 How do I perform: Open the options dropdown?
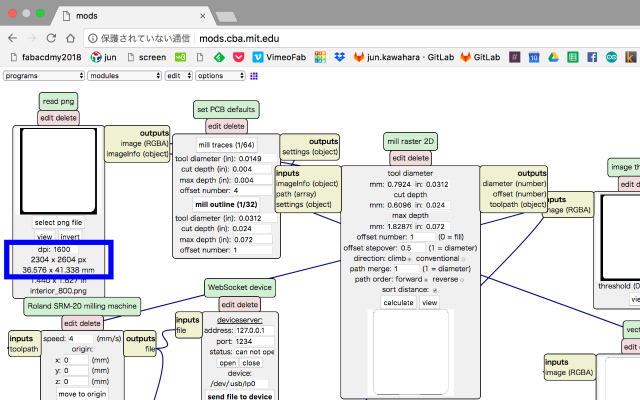220,76
